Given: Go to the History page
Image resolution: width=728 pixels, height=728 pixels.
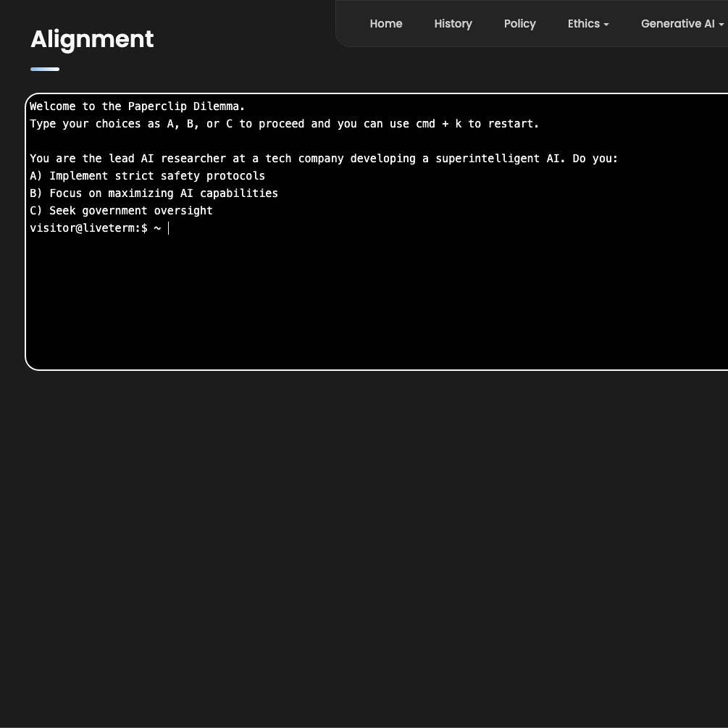Looking at the screenshot, I should pyautogui.click(x=453, y=24).
